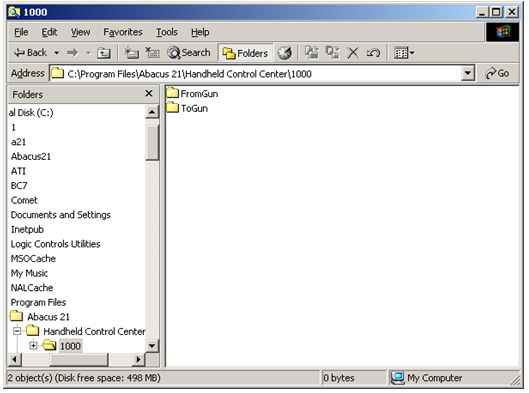Expand the Address bar dropdown

click(x=468, y=73)
